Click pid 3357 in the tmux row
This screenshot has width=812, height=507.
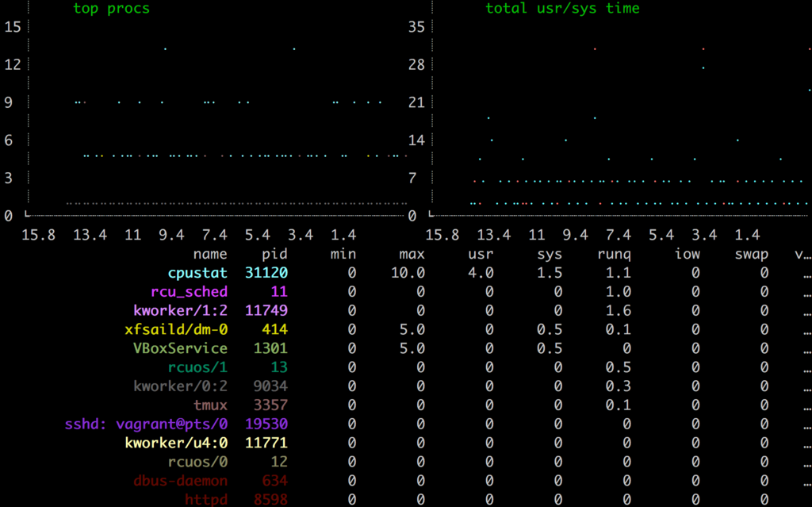tap(270, 405)
